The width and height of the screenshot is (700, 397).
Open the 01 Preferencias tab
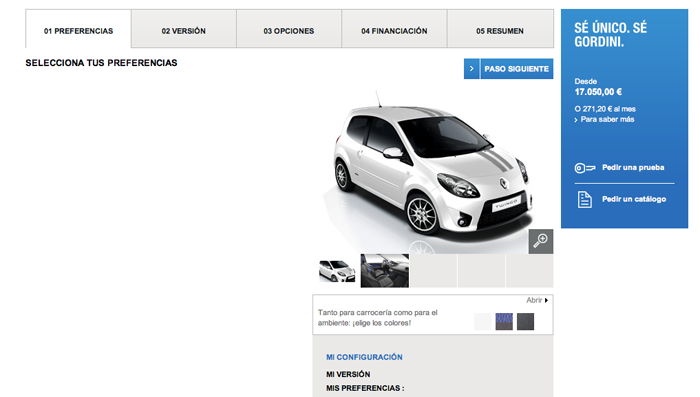pyautogui.click(x=78, y=29)
